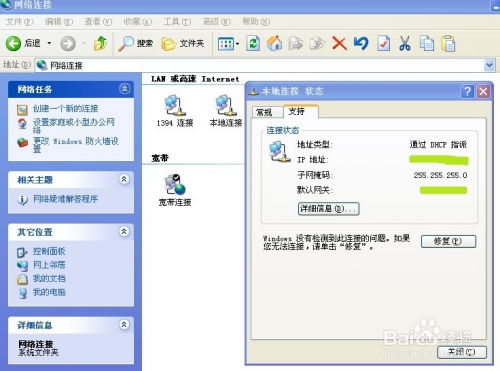Toggle the 文件夹 folders pane

[x=182, y=44]
